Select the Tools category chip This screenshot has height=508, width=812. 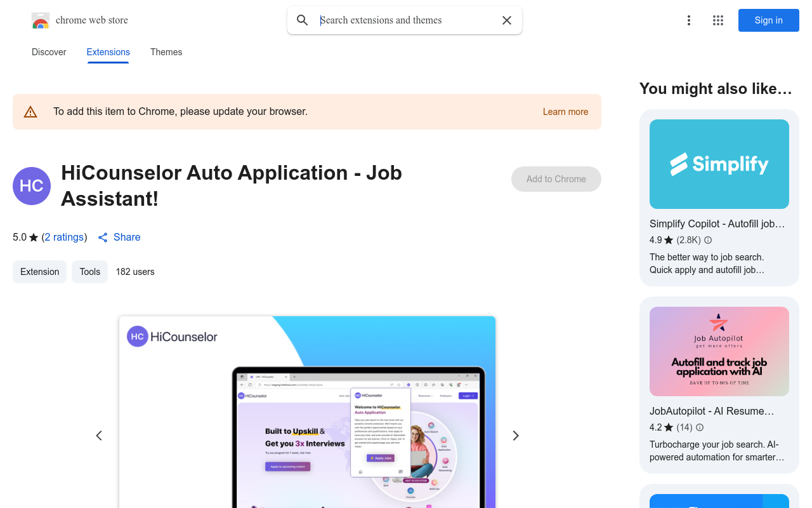point(90,272)
